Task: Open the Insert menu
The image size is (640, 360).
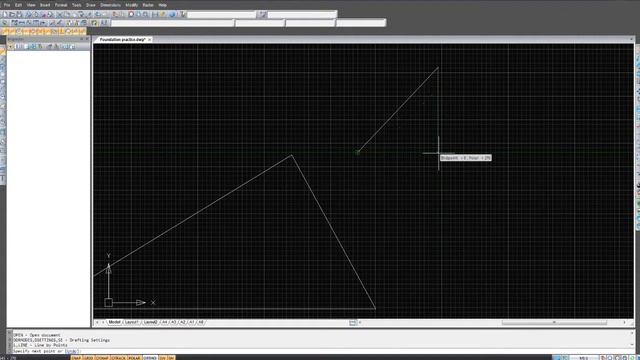Action: click(45, 5)
